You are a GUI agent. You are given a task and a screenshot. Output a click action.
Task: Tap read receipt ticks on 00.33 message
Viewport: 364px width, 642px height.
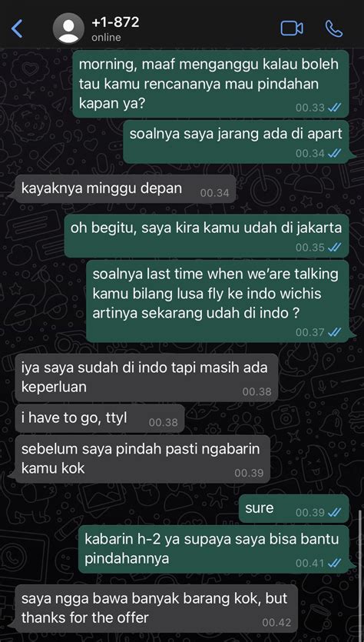334,108
